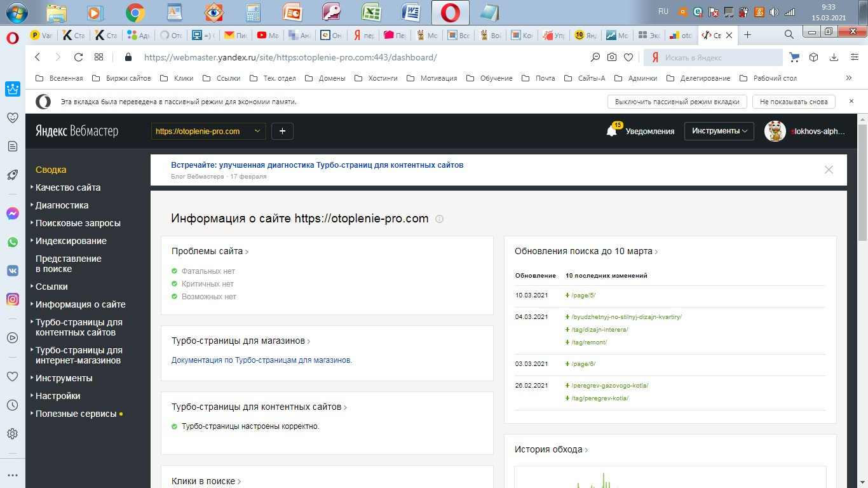Open Турбо-страницы для интернет-магазинов in the sidebar
Viewport: 868px width, 488px height.
(79, 355)
